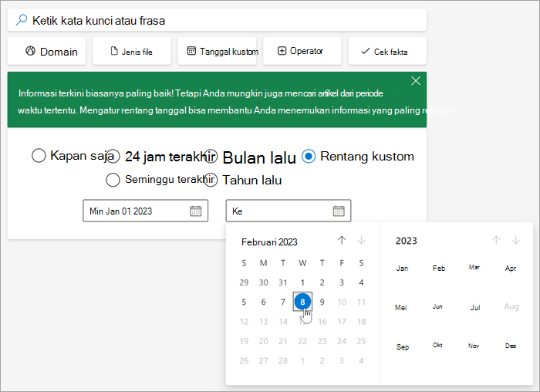The width and height of the screenshot is (540, 392).
Task: Pick February 7 in the calendar
Action: tap(283, 302)
